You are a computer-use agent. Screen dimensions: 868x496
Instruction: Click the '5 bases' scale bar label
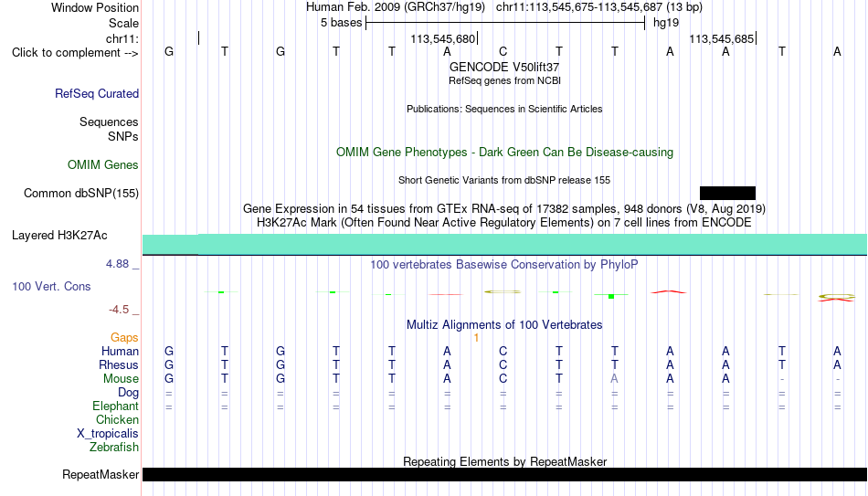point(341,23)
